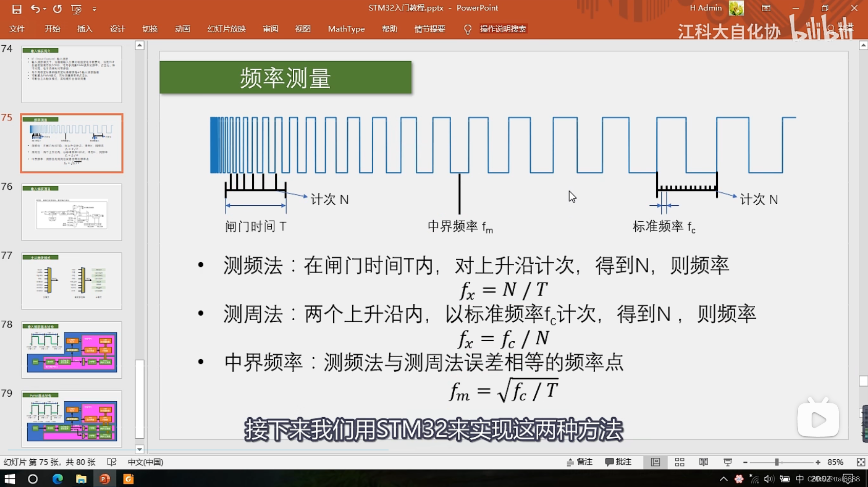The image size is (868, 487).
Task: Switch to Normal view icon
Action: 655,462
